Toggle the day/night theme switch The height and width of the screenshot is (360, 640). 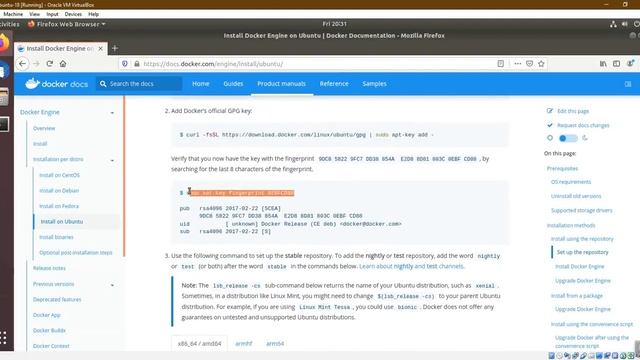(x=568, y=138)
